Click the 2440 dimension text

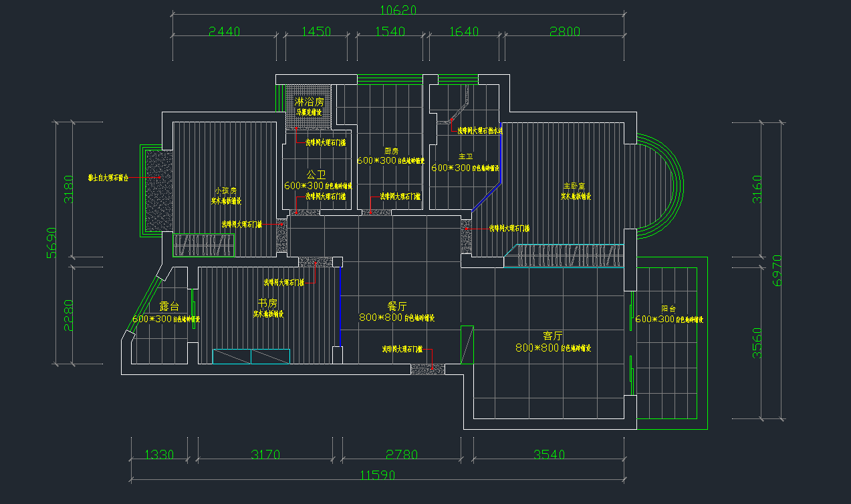coord(225,31)
